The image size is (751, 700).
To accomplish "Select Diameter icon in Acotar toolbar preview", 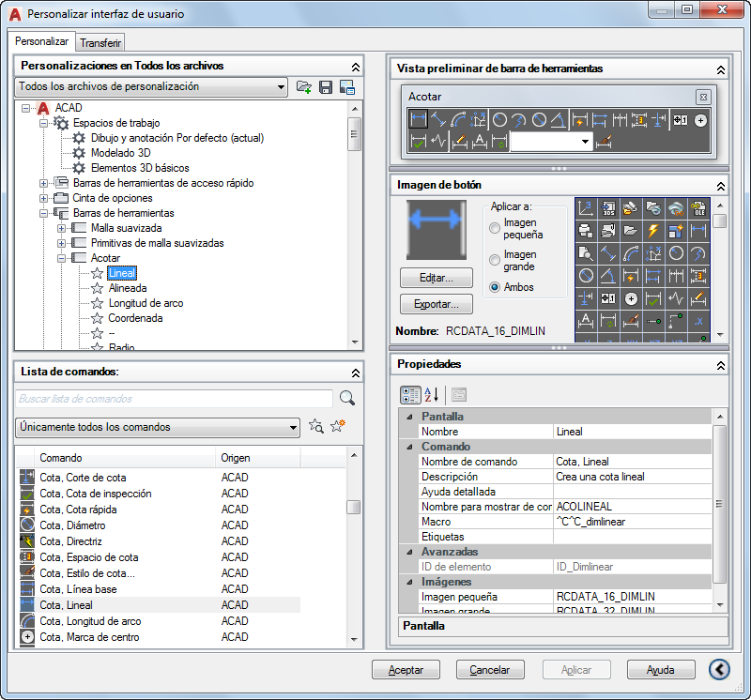I will [x=539, y=120].
